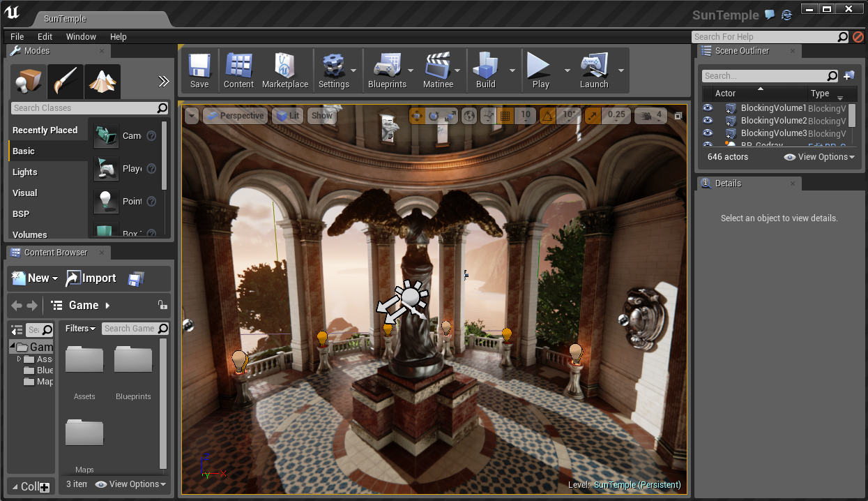
Task: Expand the Play options dropdown arrow
Action: [567, 70]
